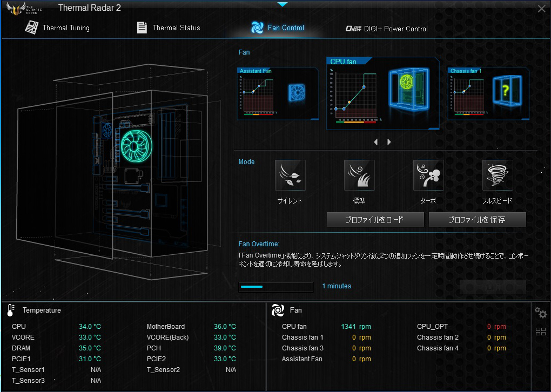
Task: Click the MotherBoard temperature 36.0 °C
Action: click(225, 326)
